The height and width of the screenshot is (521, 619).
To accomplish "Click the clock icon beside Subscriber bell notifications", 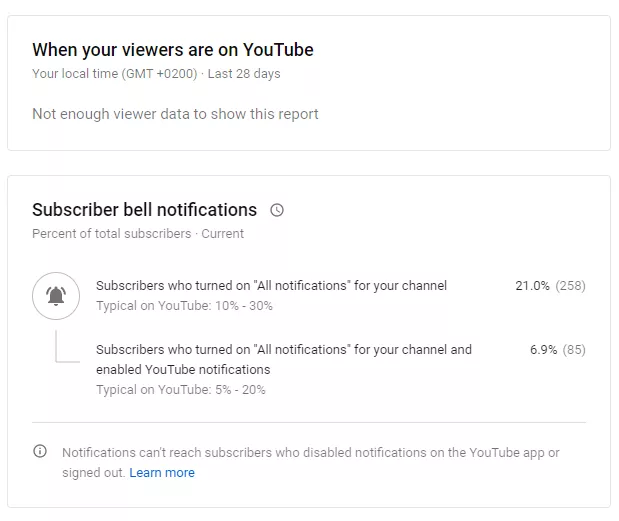I will coord(277,210).
